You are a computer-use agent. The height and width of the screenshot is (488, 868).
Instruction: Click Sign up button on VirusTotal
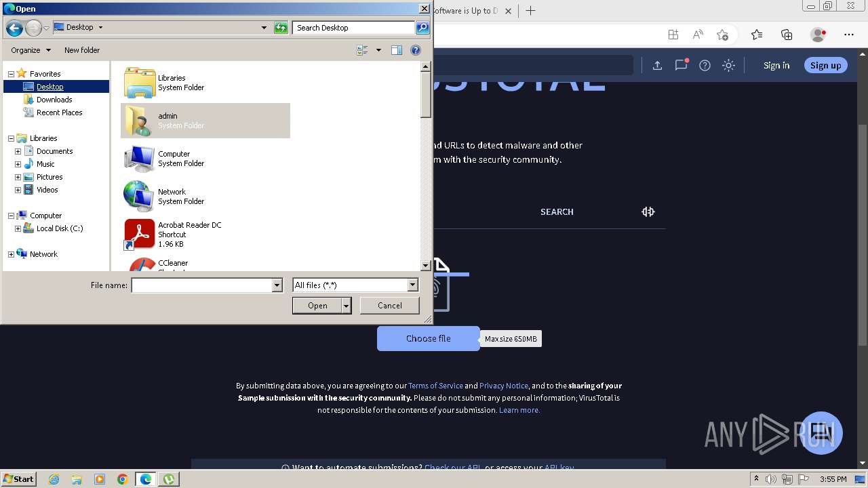(x=825, y=65)
